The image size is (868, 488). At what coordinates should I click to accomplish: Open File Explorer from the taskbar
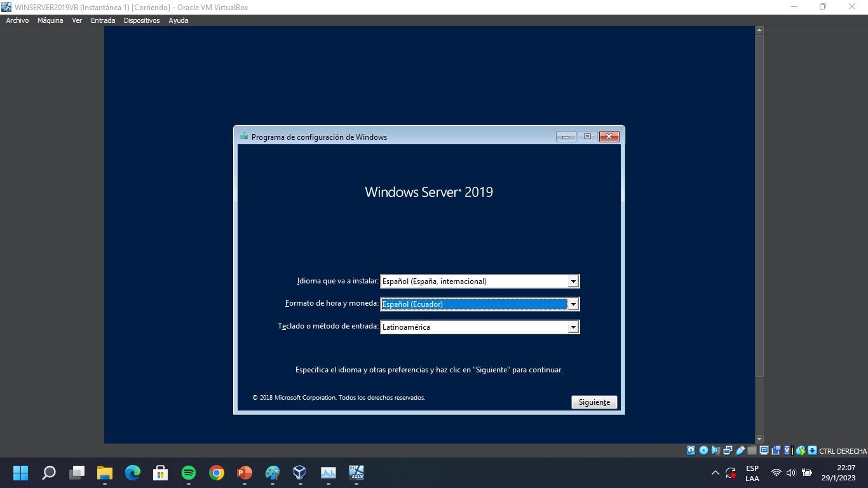[105, 473]
